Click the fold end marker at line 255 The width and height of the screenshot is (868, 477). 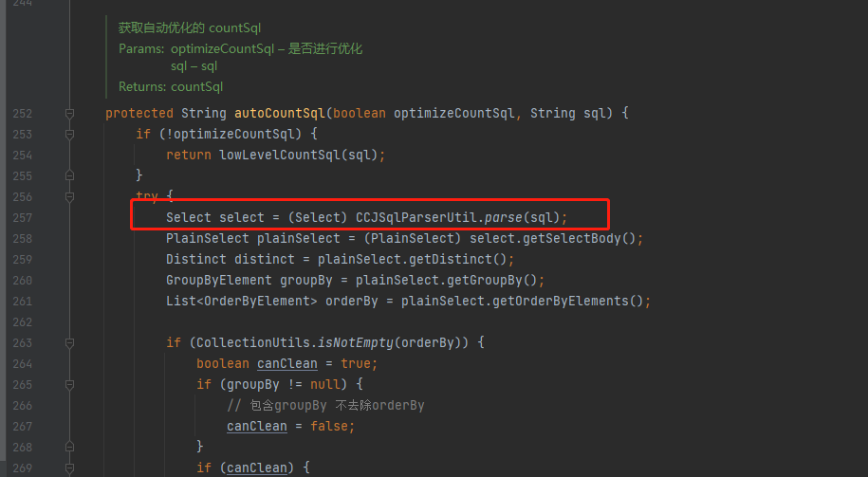pos(70,175)
